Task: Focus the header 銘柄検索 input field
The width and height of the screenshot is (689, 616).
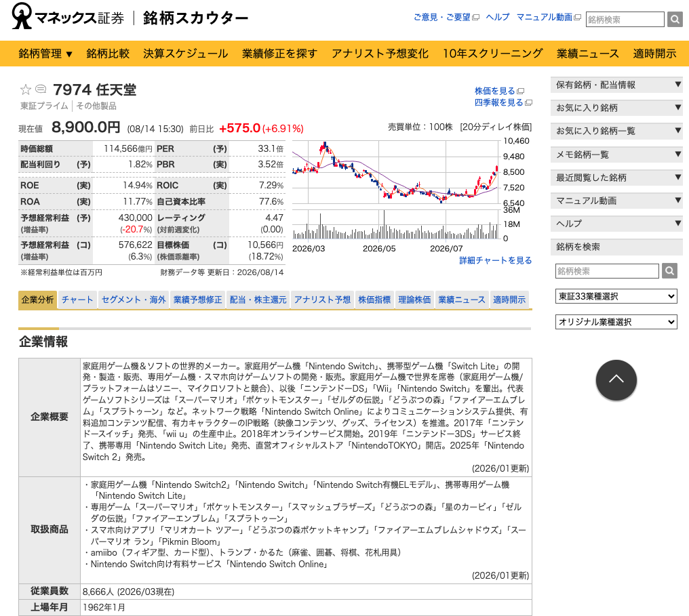Action: pyautogui.click(x=625, y=20)
